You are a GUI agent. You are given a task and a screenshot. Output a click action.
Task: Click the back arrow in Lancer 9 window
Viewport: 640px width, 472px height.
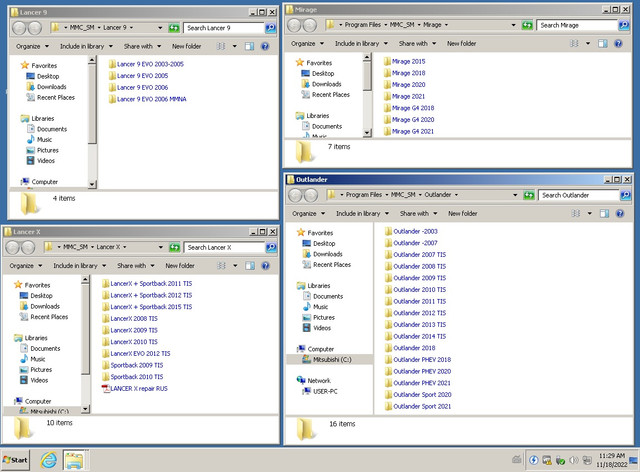(20, 28)
